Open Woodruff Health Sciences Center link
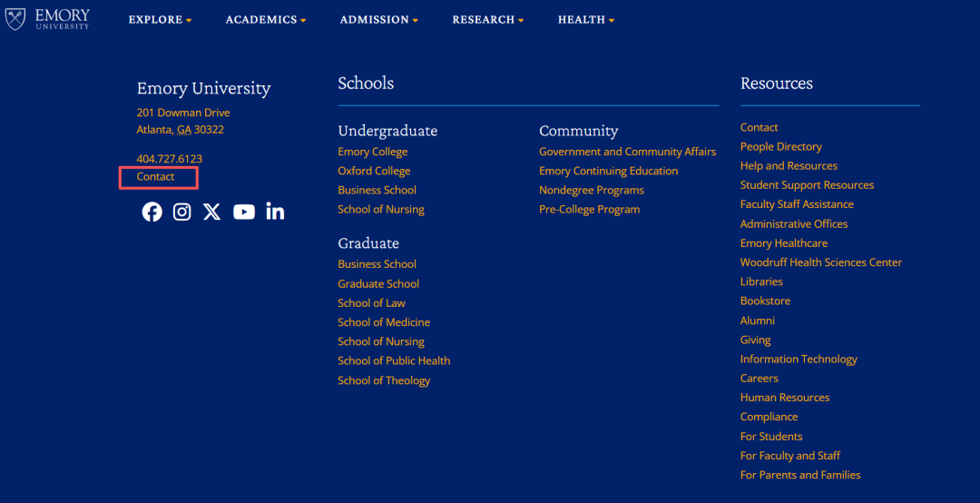980x503 pixels. click(820, 262)
